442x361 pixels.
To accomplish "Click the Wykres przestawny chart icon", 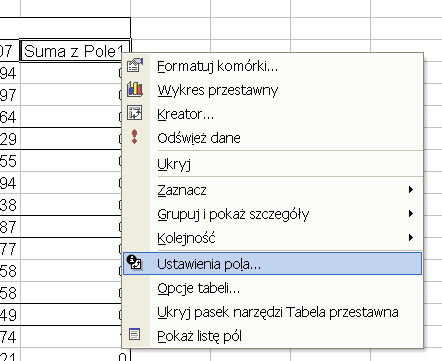I will click(135, 89).
